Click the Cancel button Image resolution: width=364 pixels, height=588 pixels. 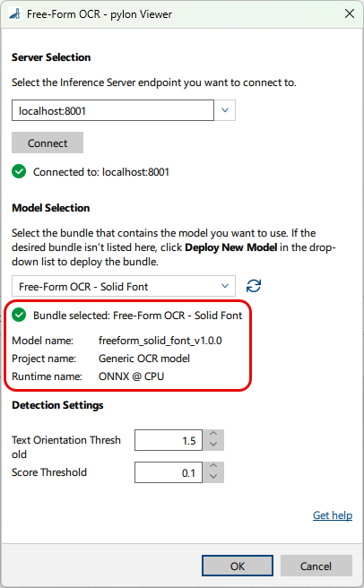pyautogui.click(x=316, y=566)
